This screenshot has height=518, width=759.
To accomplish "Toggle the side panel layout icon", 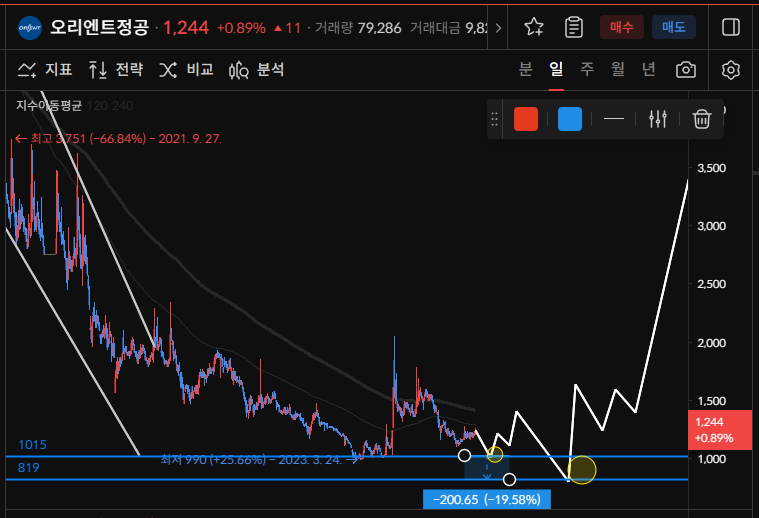I will 731,27.
